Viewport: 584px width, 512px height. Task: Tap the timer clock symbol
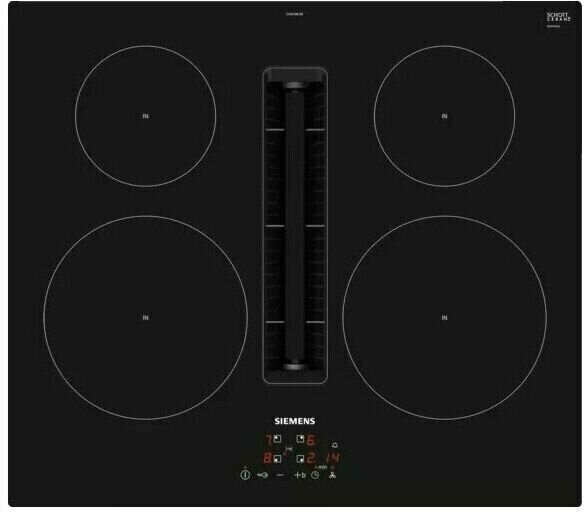(x=315, y=475)
